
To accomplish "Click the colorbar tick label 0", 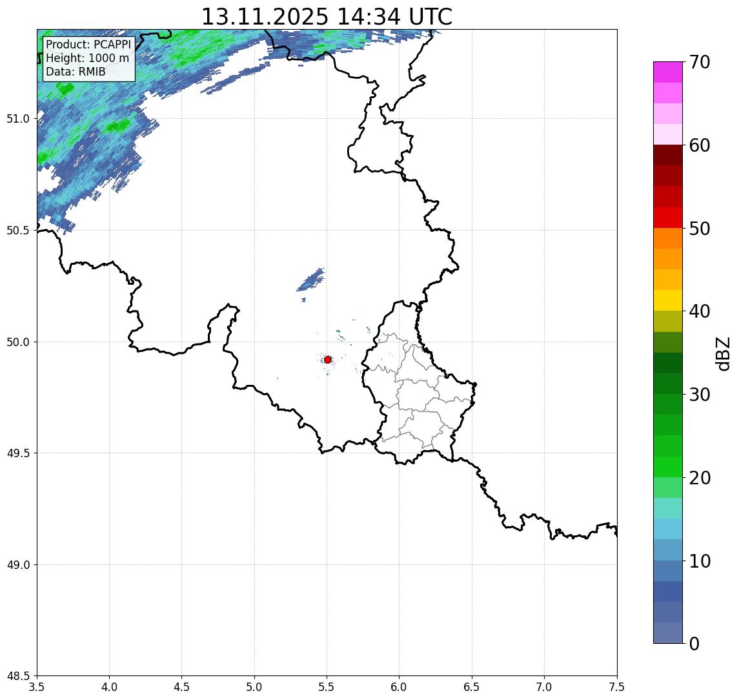I will [694, 643].
